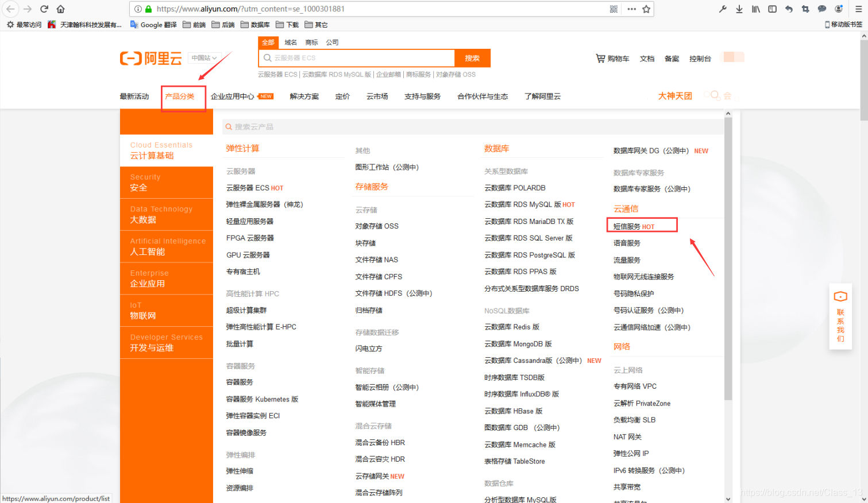
Task: Click the undo curved arrow toolbar icon
Action: (x=789, y=9)
